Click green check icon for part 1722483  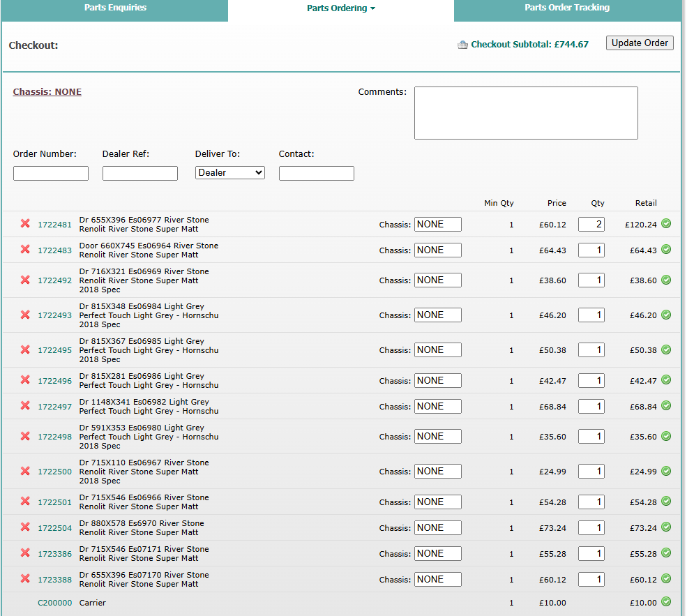666,250
